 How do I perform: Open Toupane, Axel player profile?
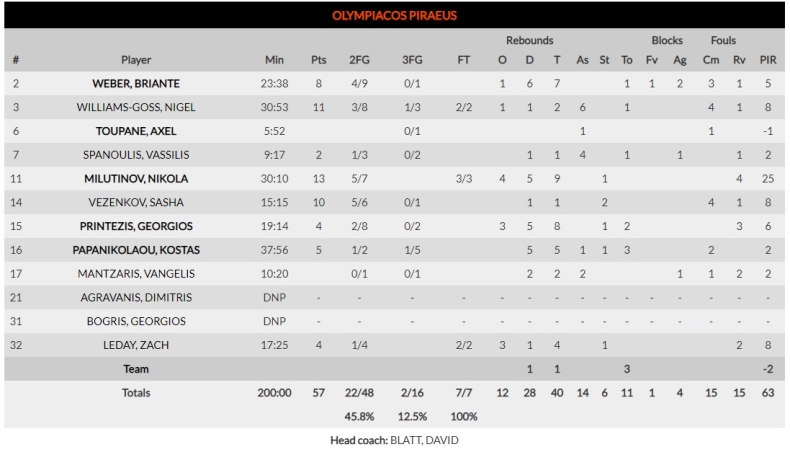coord(136,131)
